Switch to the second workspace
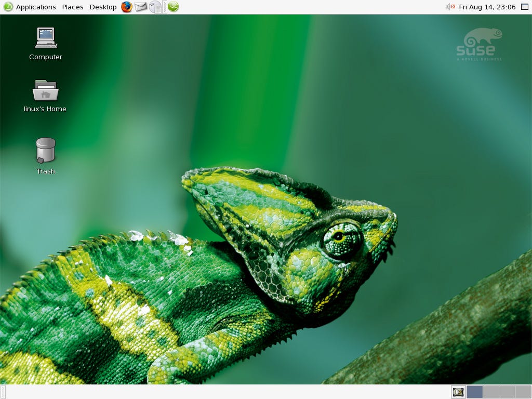This screenshot has width=532, height=399. pyautogui.click(x=490, y=392)
